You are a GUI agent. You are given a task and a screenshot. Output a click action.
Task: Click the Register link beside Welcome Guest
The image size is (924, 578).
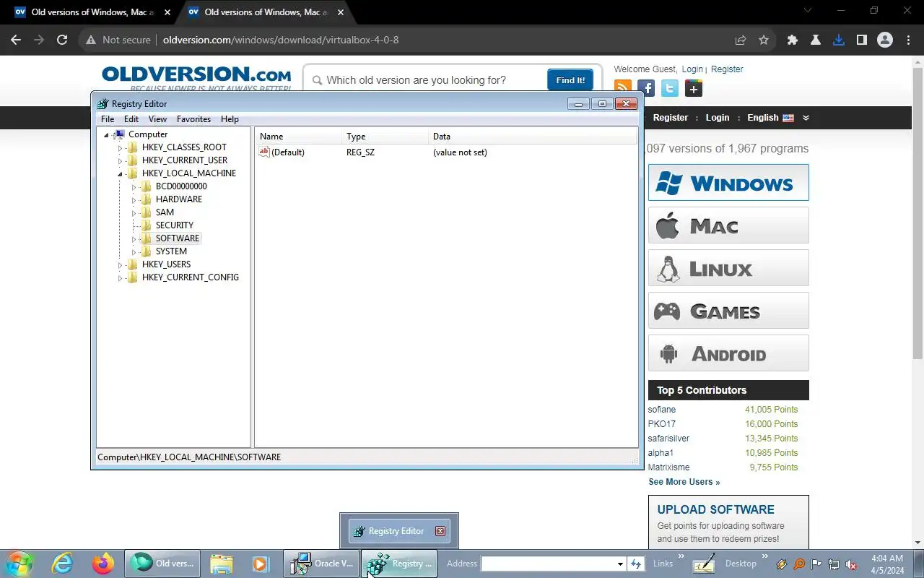(x=727, y=69)
